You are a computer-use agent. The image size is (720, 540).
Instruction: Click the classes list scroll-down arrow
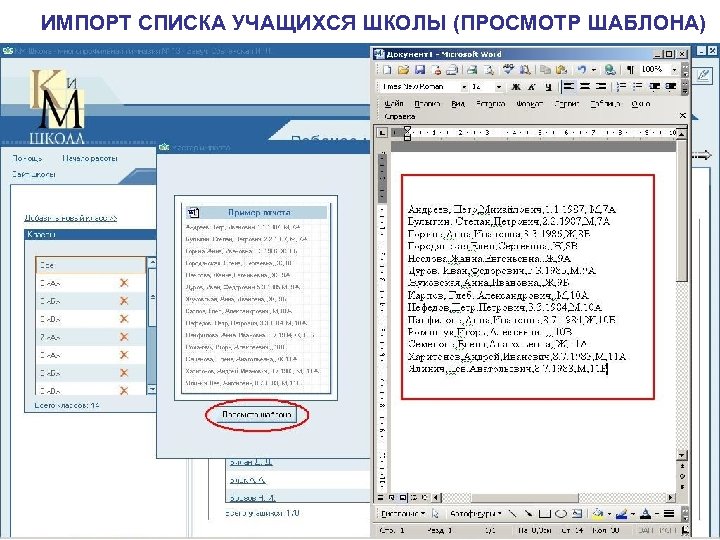(x=152, y=389)
